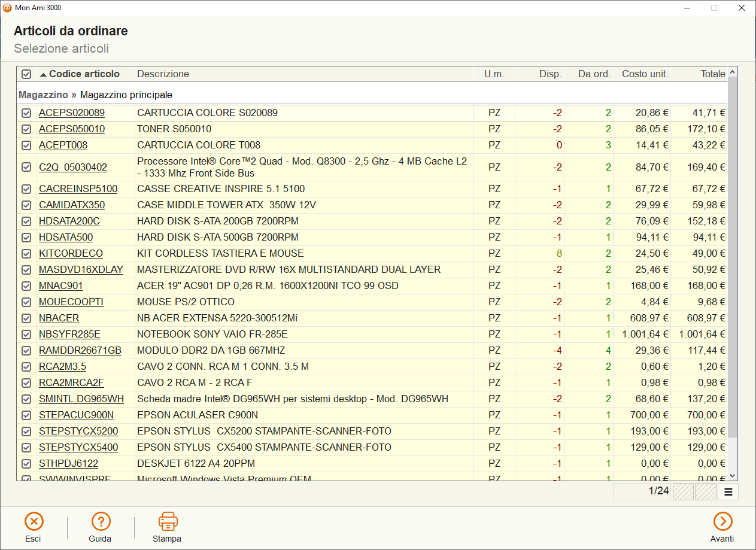
Task: Click unit cost 700,00 € for STEPACUC900N
Action: 649,415
